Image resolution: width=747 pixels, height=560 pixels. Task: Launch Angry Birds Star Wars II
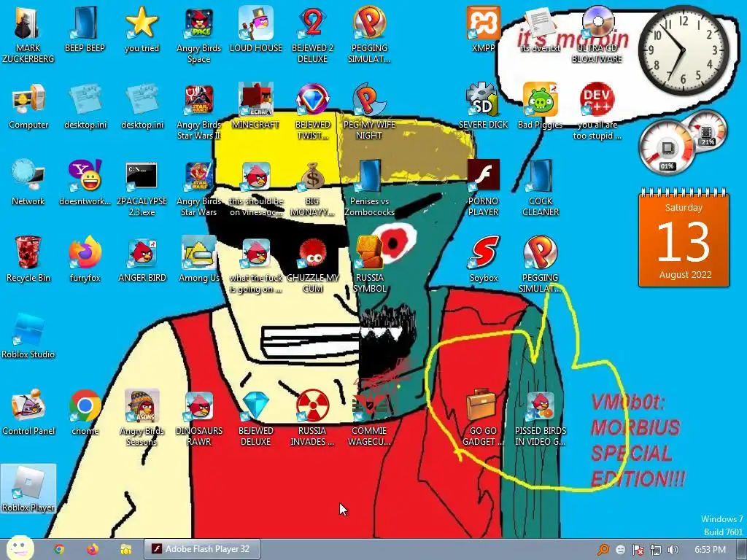click(x=198, y=111)
